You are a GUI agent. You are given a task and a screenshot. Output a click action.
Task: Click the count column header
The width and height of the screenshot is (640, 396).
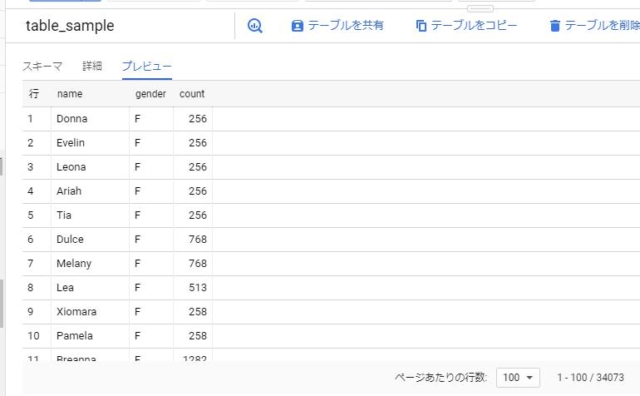(192, 94)
